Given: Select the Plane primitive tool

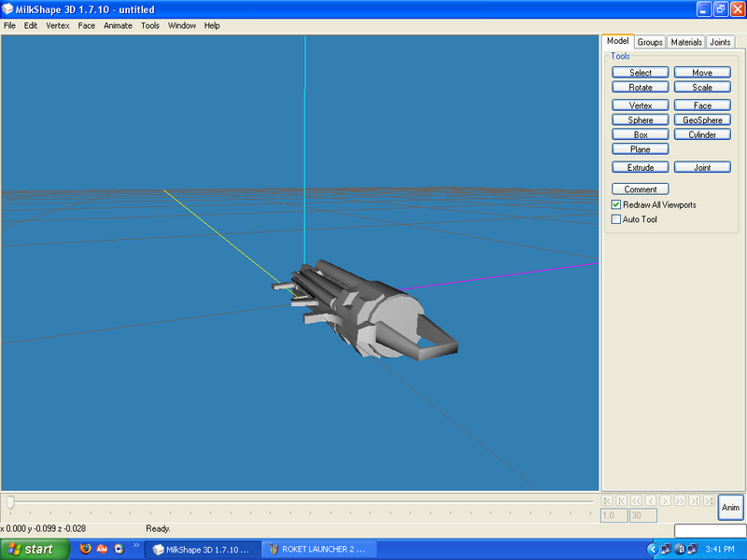Looking at the screenshot, I should (x=640, y=149).
